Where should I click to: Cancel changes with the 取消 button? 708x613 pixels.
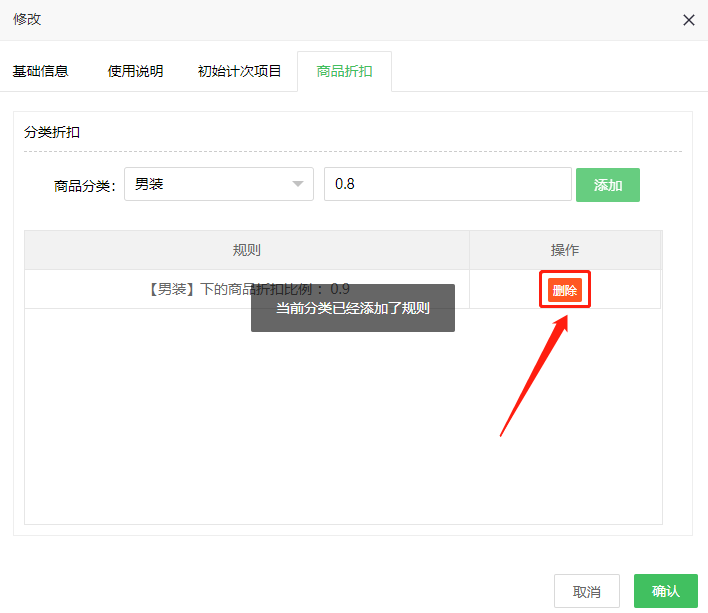(587, 591)
